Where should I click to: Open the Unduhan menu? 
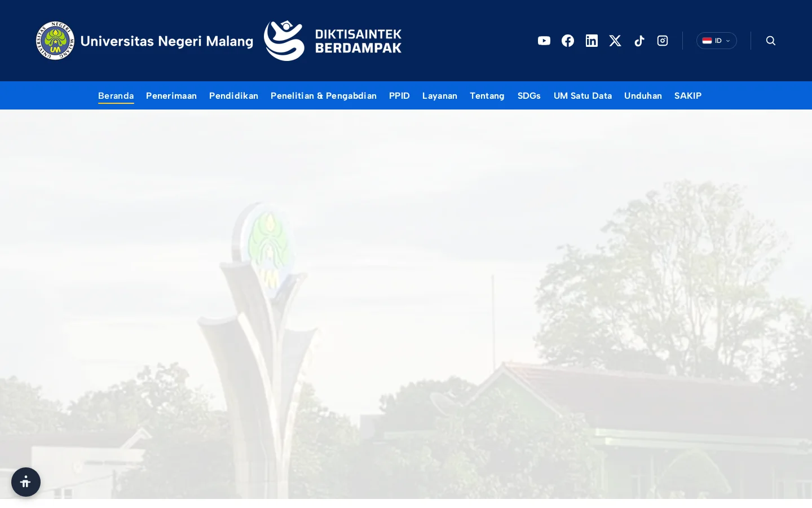pos(643,95)
